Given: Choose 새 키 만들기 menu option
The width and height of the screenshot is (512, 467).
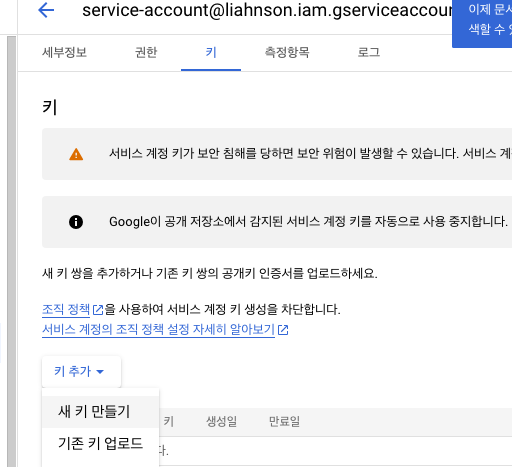Looking at the screenshot, I should (x=101, y=411).
